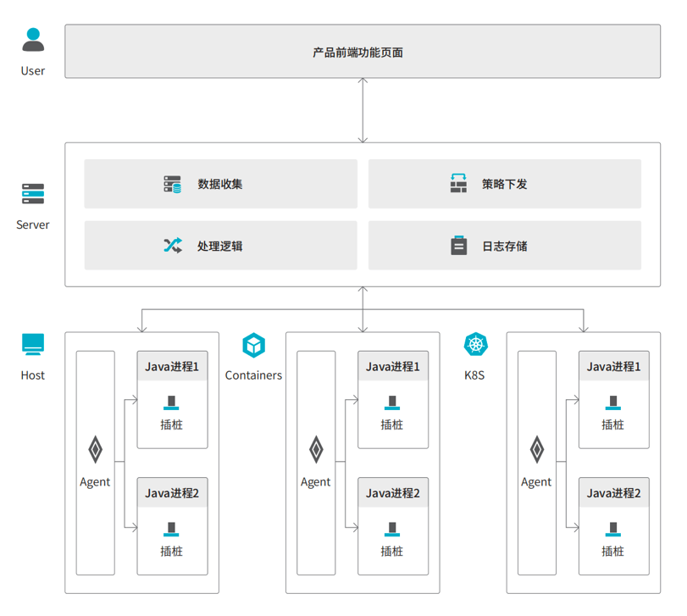The height and width of the screenshot is (616, 687).
Task: Click the User person icon
Action: (x=33, y=40)
